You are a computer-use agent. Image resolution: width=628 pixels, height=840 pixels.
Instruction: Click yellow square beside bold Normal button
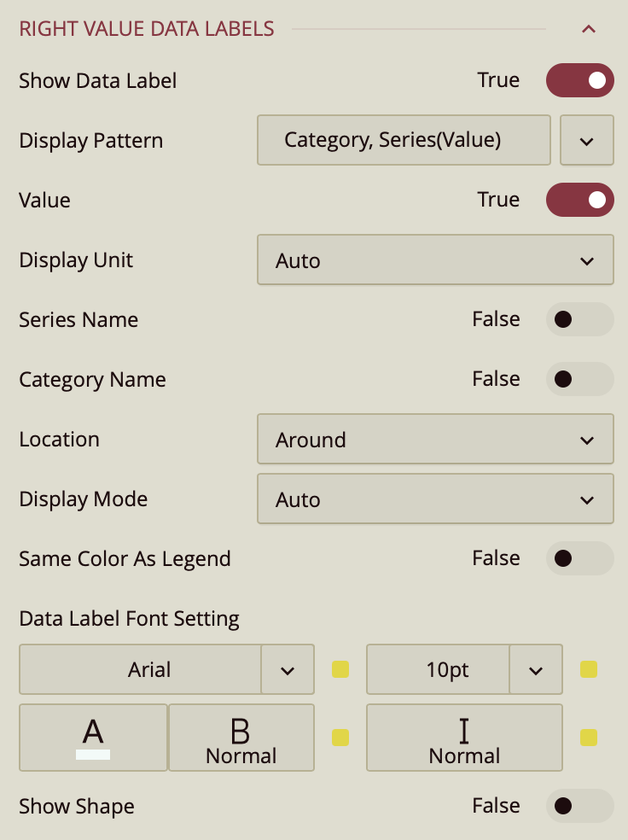[x=340, y=737]
